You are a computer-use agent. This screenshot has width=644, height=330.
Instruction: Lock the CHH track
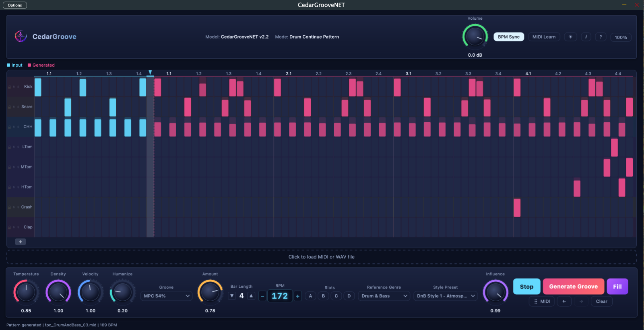coord(10,127)
